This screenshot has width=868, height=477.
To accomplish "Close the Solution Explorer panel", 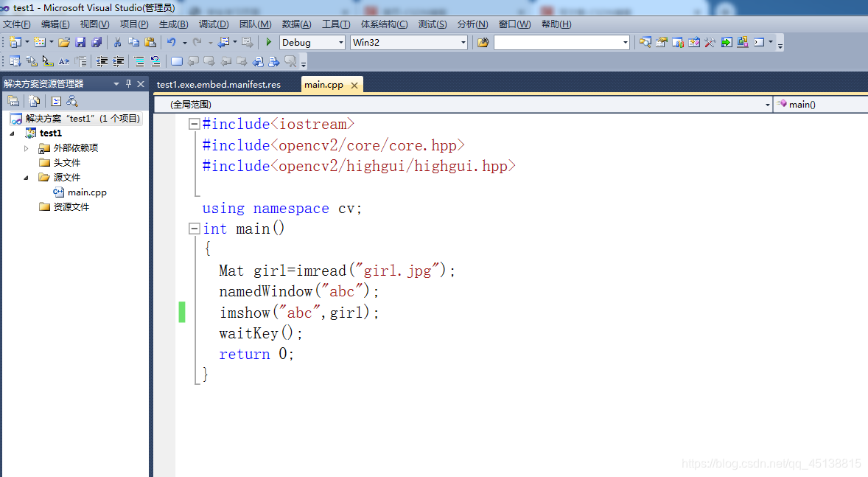I will (x=141, y=83).
